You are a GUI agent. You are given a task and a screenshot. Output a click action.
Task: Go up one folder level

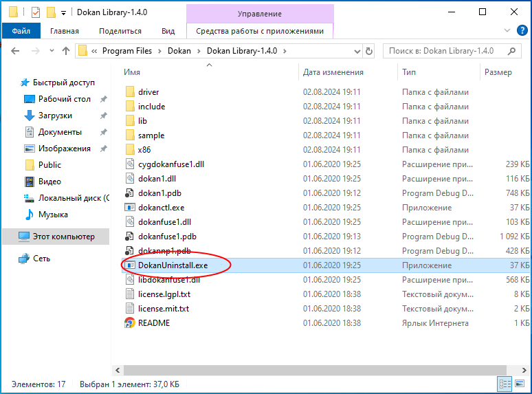(66, 51)
